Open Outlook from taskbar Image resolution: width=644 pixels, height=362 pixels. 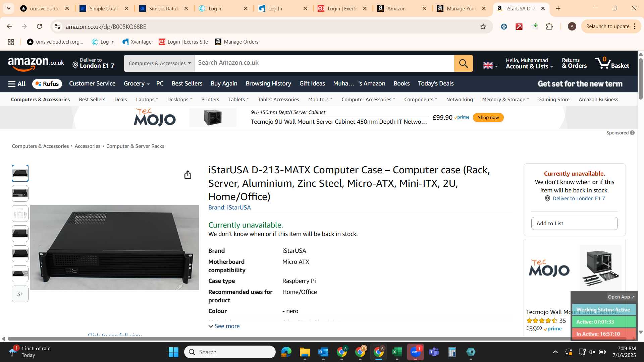323,352
